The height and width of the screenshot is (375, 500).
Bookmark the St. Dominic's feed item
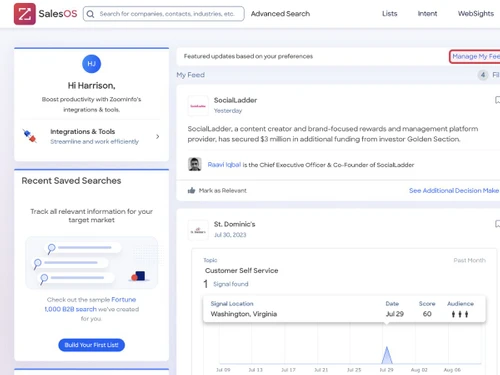[497, 224]
